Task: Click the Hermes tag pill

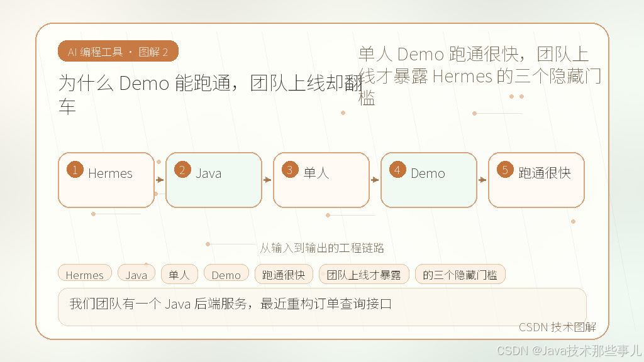Action: click(x=85, y=274)
